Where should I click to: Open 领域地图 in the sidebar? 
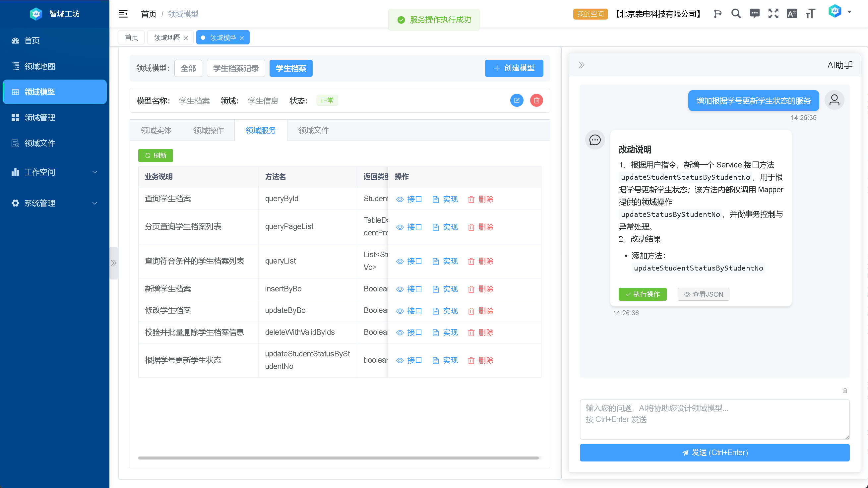(x=40, y=66)
